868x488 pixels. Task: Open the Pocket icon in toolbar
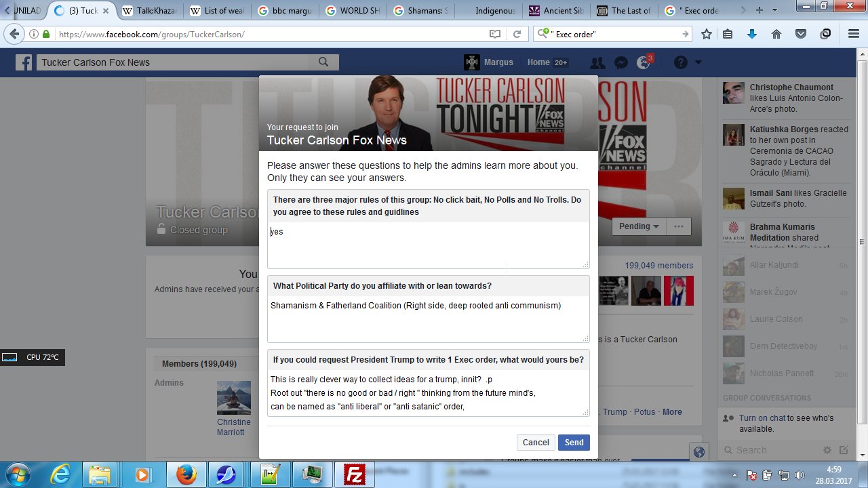click(x=801, y=34)
